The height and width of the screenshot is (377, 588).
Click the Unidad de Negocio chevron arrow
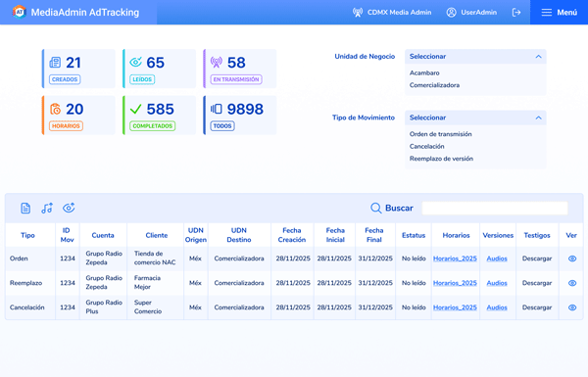pos(538,57)
